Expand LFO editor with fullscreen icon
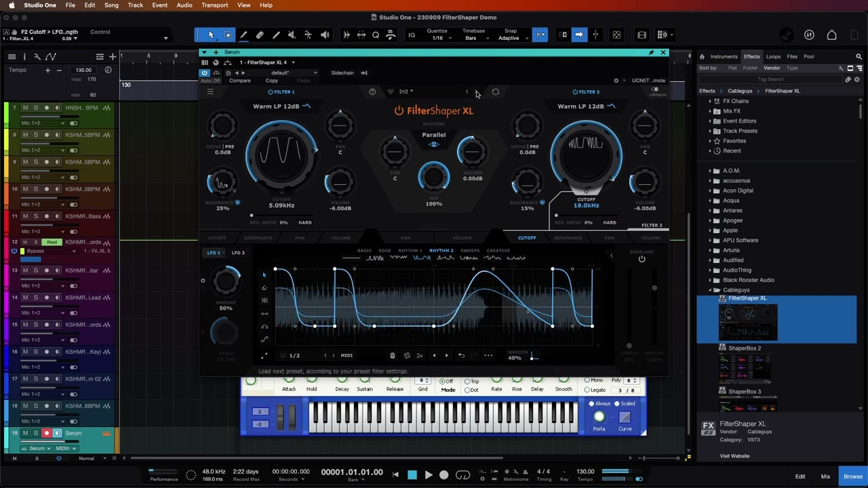This screenshot has height=488, width=868. coord(264,355)
